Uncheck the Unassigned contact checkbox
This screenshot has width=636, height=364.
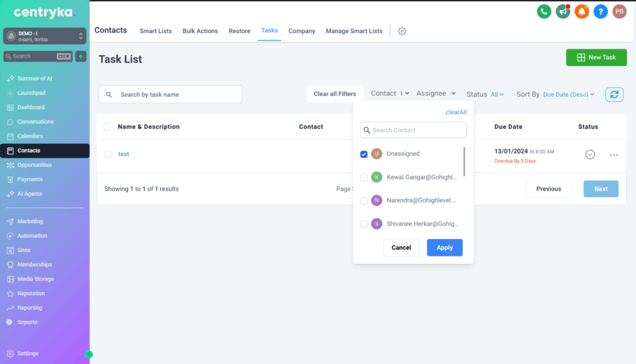tap(364, 154)
